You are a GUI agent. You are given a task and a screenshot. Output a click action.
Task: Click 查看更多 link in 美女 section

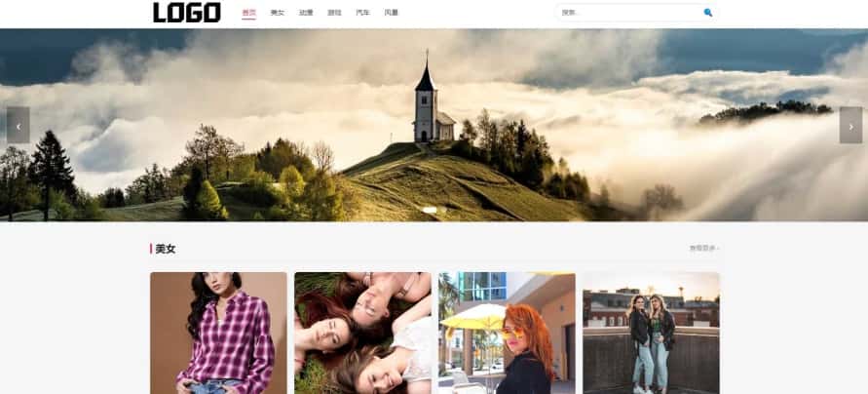[x=704, y=249]
